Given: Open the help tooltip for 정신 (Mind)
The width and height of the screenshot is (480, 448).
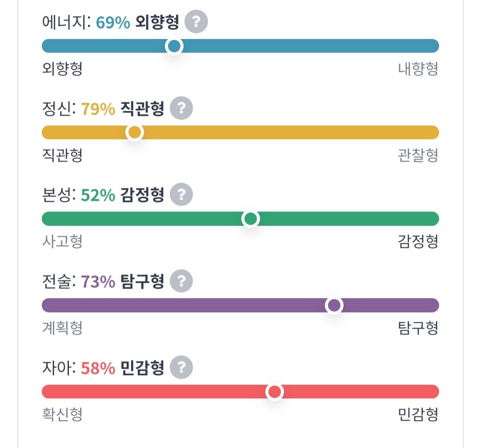Looking at the screenshot, I should point(181,108).
